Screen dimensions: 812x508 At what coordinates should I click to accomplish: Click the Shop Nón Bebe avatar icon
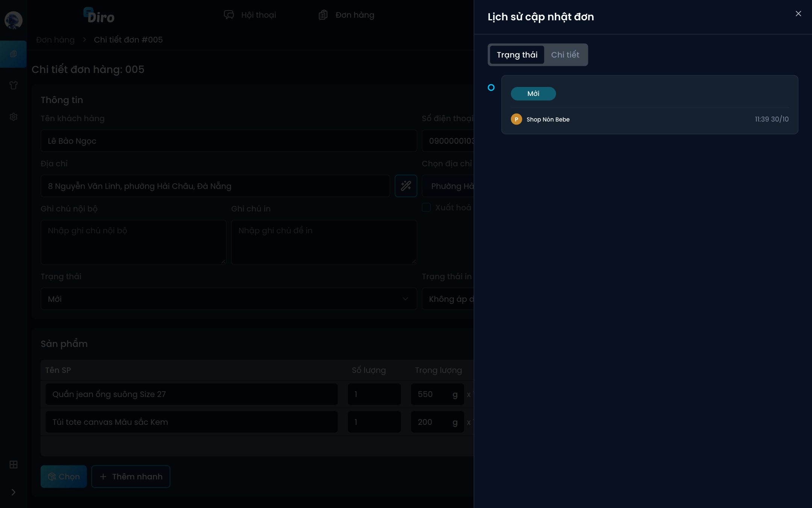[516, 119]
